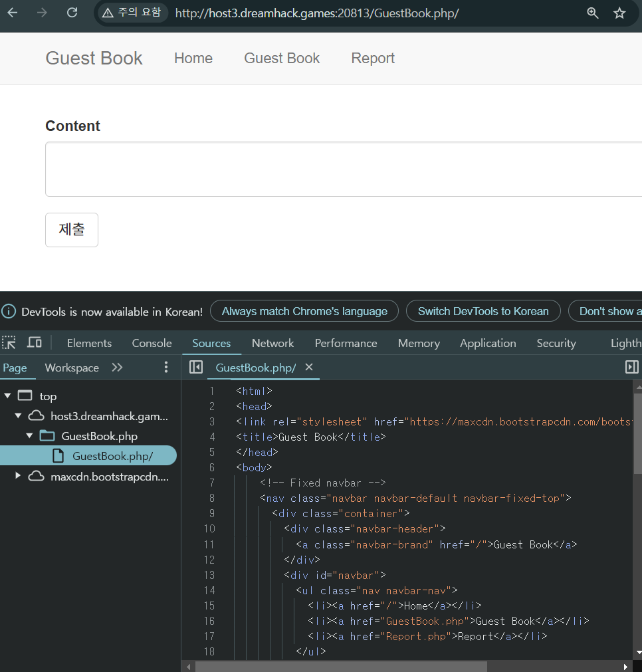Set breakpoint at line number 4

pyautogui.click(x=212, y=437)
